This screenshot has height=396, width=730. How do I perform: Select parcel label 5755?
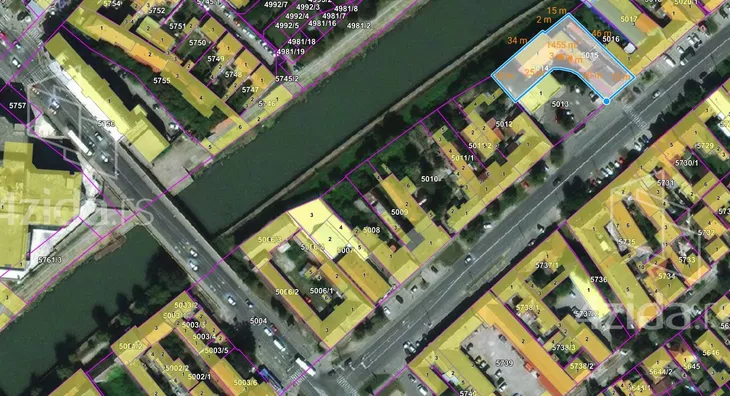click(x=162, y=81)
